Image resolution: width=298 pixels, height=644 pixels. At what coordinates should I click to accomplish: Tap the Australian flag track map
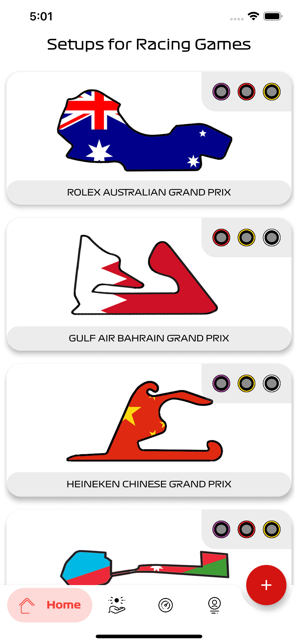144,130
